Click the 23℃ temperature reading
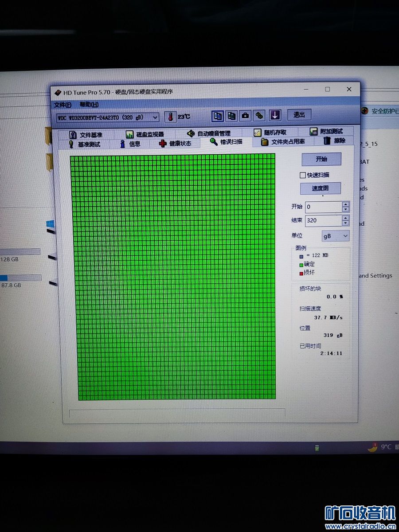The height and width of the screenshot is (532, 399). click(184, 117)
